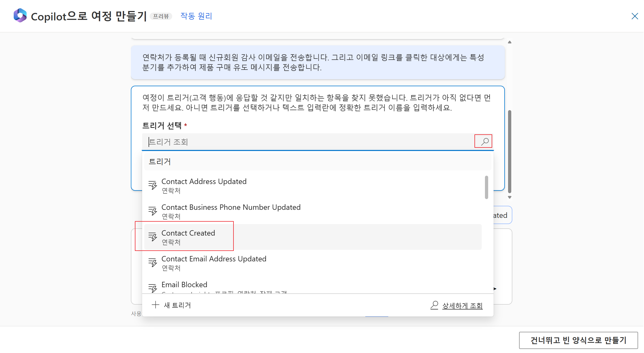
Task: Click the magnifier icon beside 상세하게 조회
Action: click(x=434, y=305)
